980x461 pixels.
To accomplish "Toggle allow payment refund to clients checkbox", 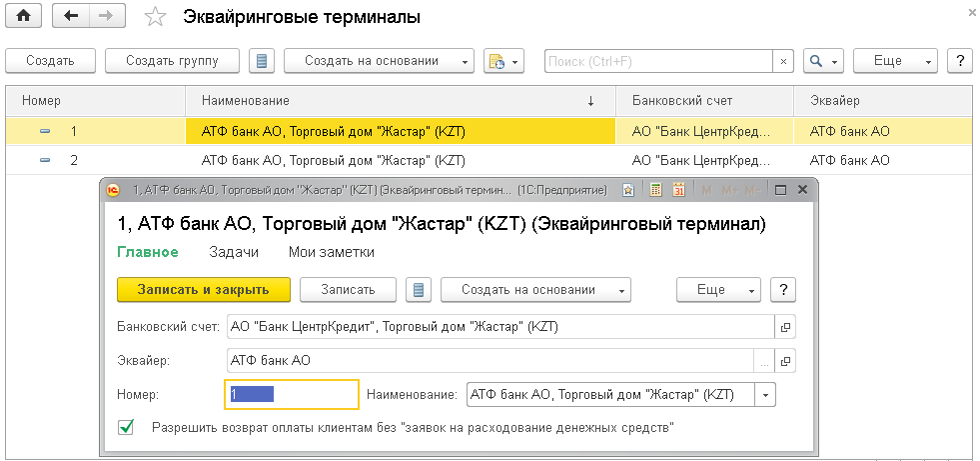I will tap(126, 427).
